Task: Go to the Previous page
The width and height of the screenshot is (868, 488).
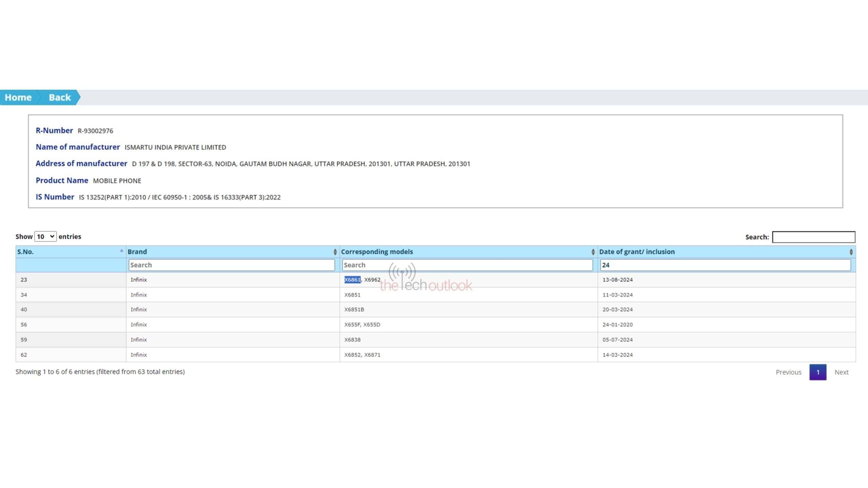Action: [x=788, y=372]
